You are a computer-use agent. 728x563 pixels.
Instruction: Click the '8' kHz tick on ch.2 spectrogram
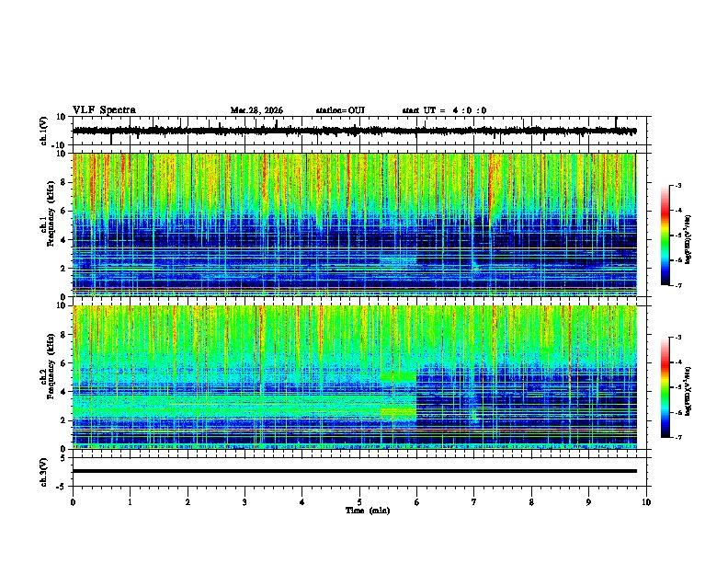click(x=64, y=335)
